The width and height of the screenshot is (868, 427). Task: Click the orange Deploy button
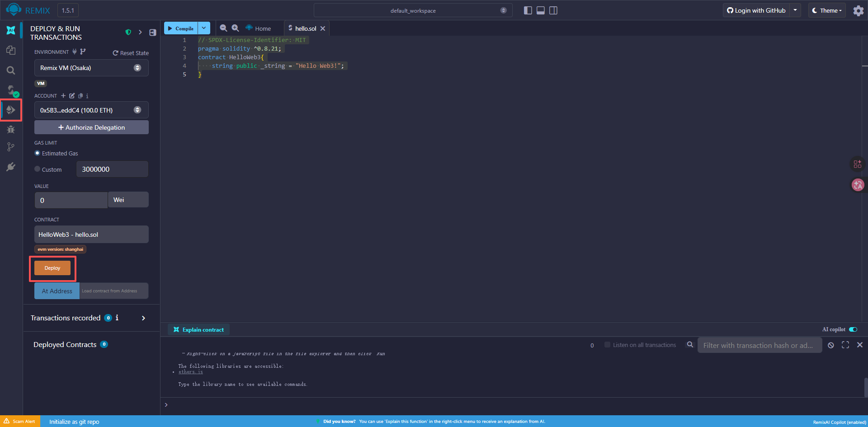tap(52, 268)
